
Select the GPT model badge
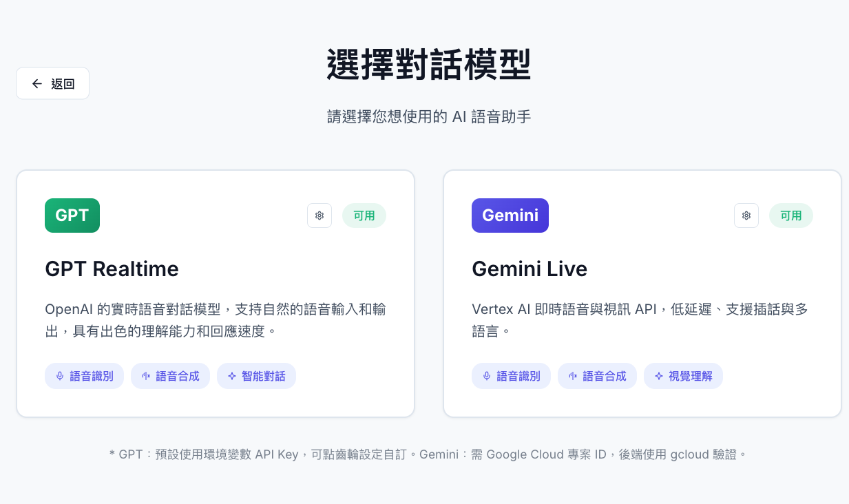click(x=72, y=216)
